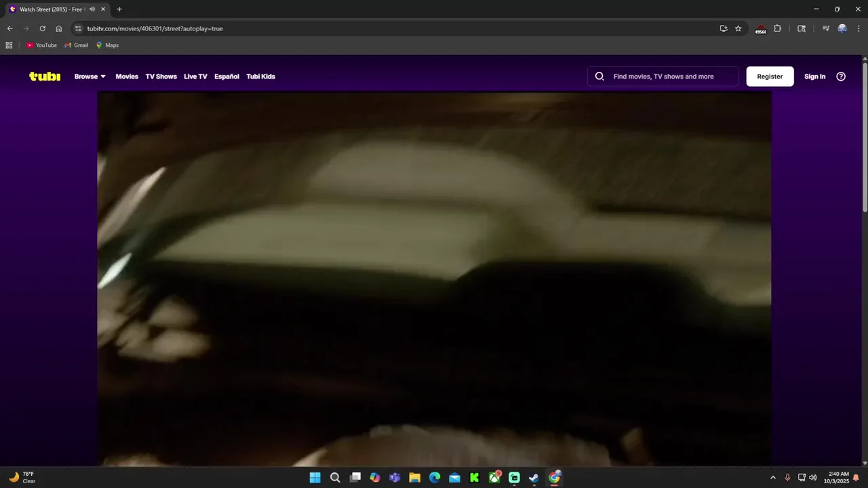Image resolution: width=868 pixels, height=488 pixels.
Task: Show hidden tray icons chevron
Action: click(x=772, y=478)
